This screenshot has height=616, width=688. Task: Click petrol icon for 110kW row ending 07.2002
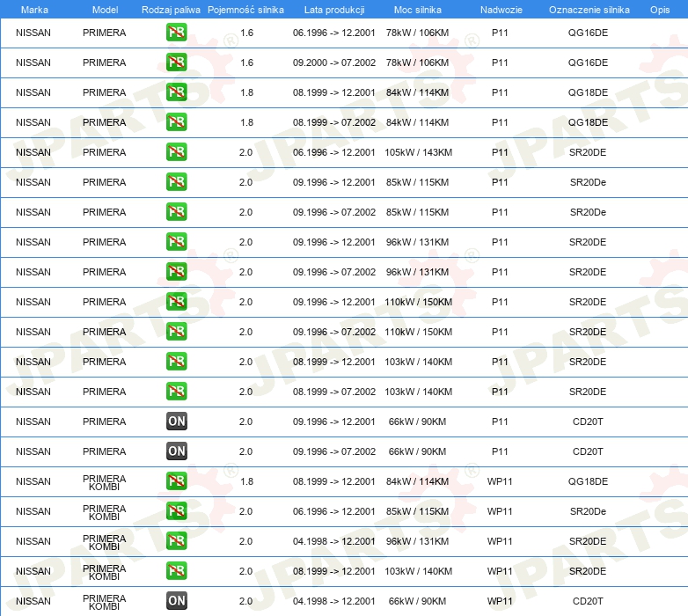(176, 331)
